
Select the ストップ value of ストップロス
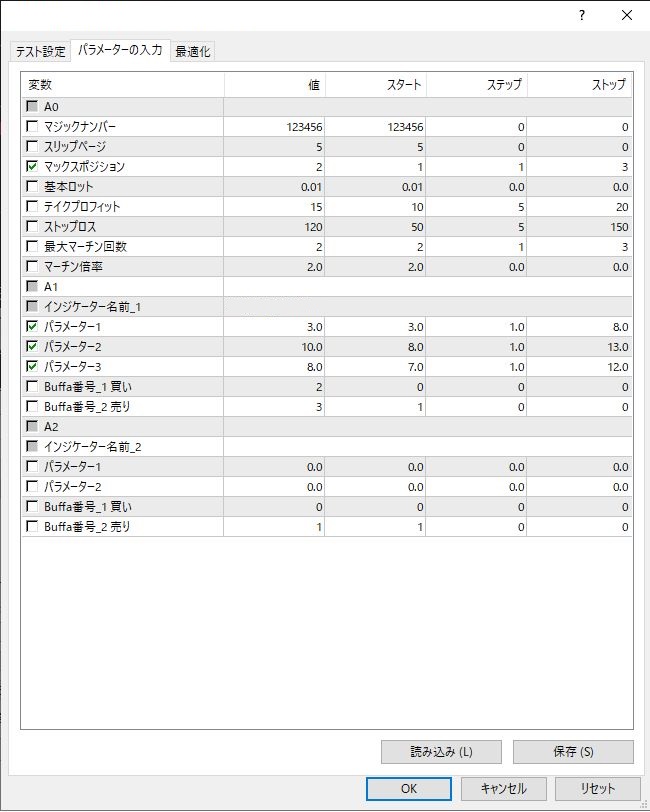[x=580, y=227]
